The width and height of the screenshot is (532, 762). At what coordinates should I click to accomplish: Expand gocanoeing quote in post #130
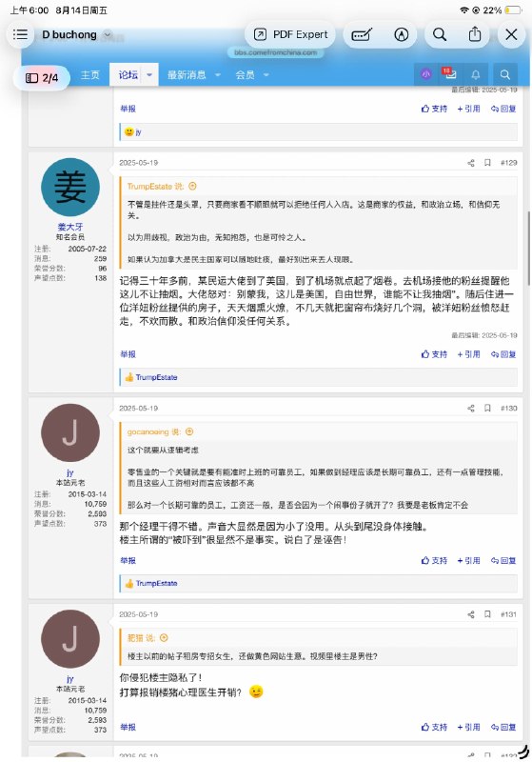pyautogui.click(x=189, y=431)
